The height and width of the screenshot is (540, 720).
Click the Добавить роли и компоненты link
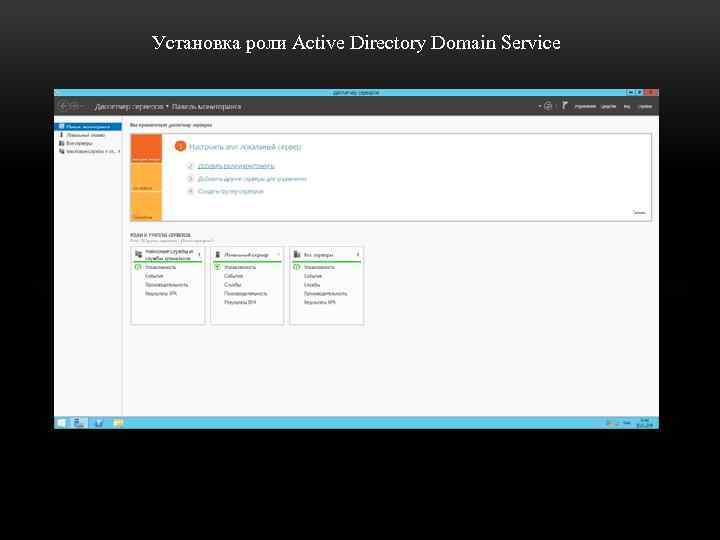point(236,166)
